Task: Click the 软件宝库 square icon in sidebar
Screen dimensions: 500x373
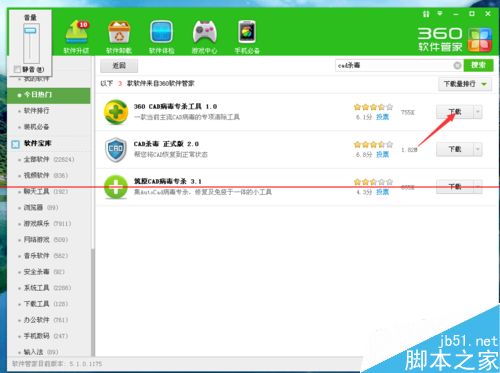Action: coord(15,144)
